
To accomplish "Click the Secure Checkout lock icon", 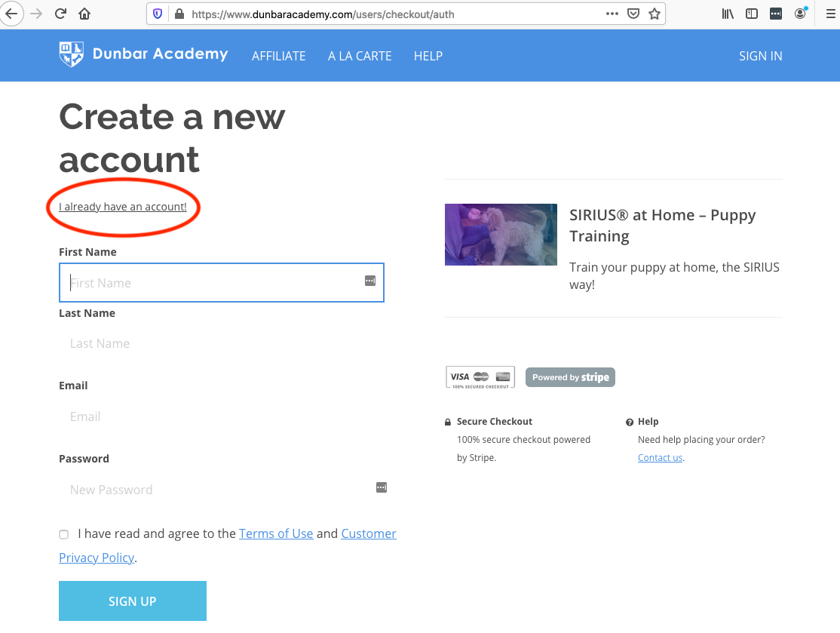I will (x=448, y=423).
